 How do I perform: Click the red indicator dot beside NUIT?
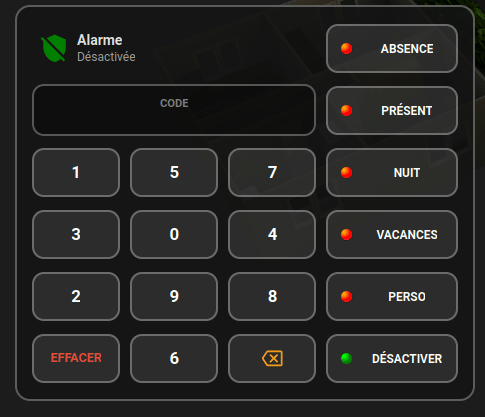346,172
